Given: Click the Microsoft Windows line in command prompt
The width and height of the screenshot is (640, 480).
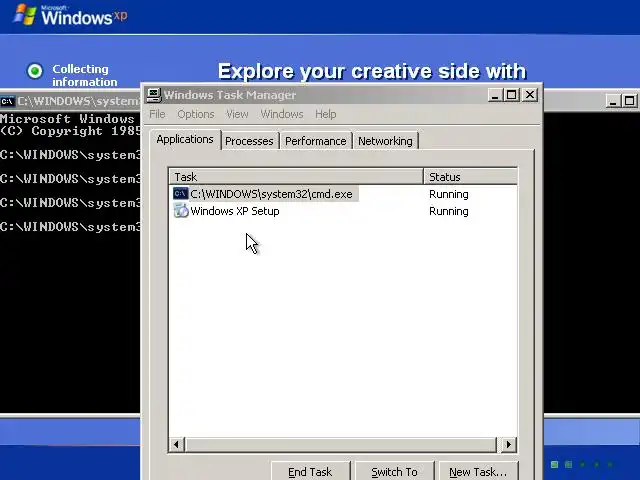Looking at the screenshot, I should pyautogui.click(x=67, y=119).
